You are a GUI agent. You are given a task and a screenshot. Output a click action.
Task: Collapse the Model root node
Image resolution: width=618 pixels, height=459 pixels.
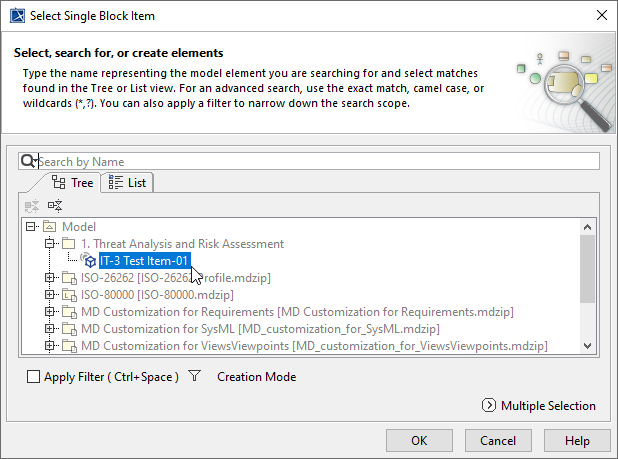pyautogui.click(x=31, y=227)
